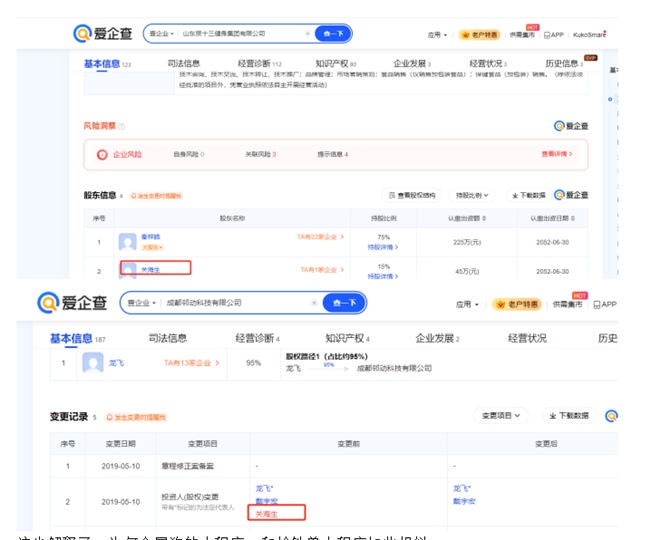The image size is (650, 540).
Task: Click 秦梓皓's shareholder avatar
Action: point(127,242)
